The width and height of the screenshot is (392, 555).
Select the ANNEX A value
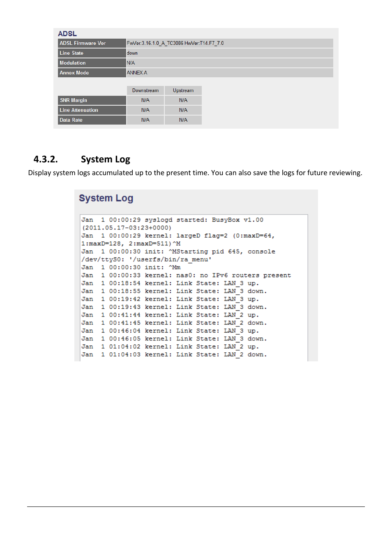click(x=137, y=73)
